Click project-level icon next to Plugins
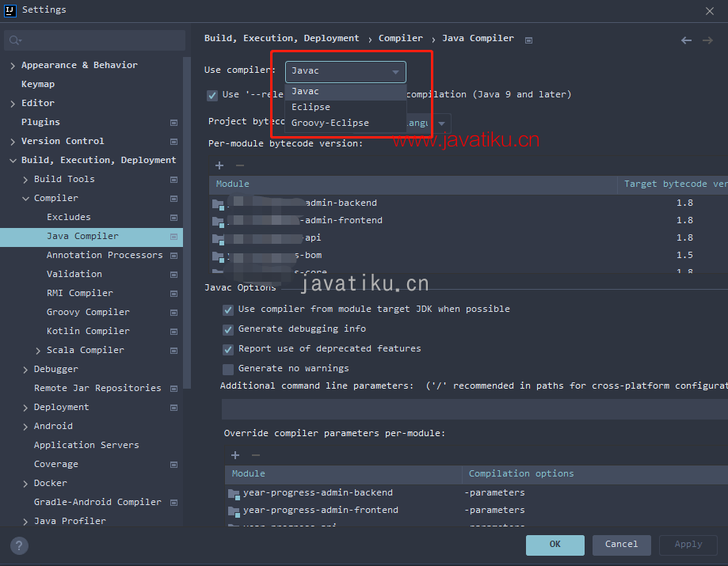The height and width of the screenshot is (566, 728). (173, 123)
